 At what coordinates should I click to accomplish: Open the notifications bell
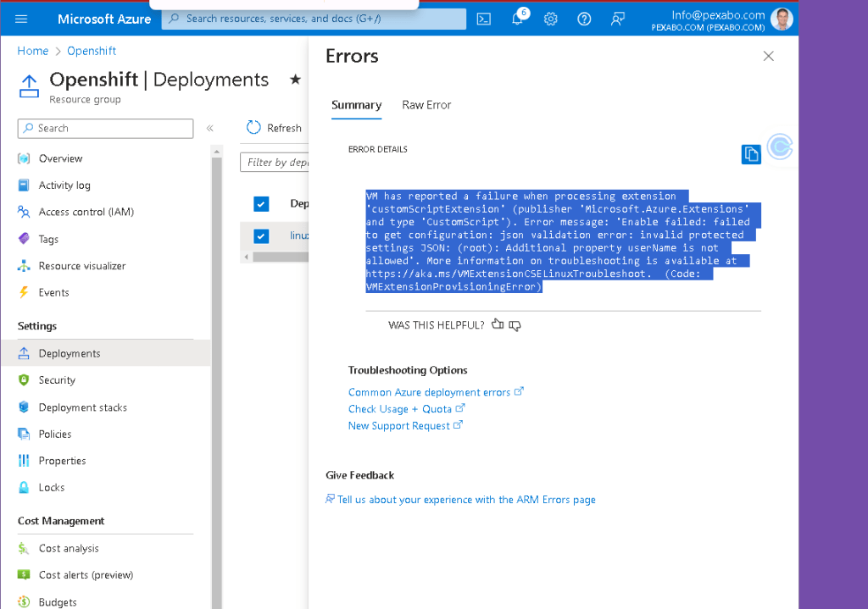click(517, 19)
